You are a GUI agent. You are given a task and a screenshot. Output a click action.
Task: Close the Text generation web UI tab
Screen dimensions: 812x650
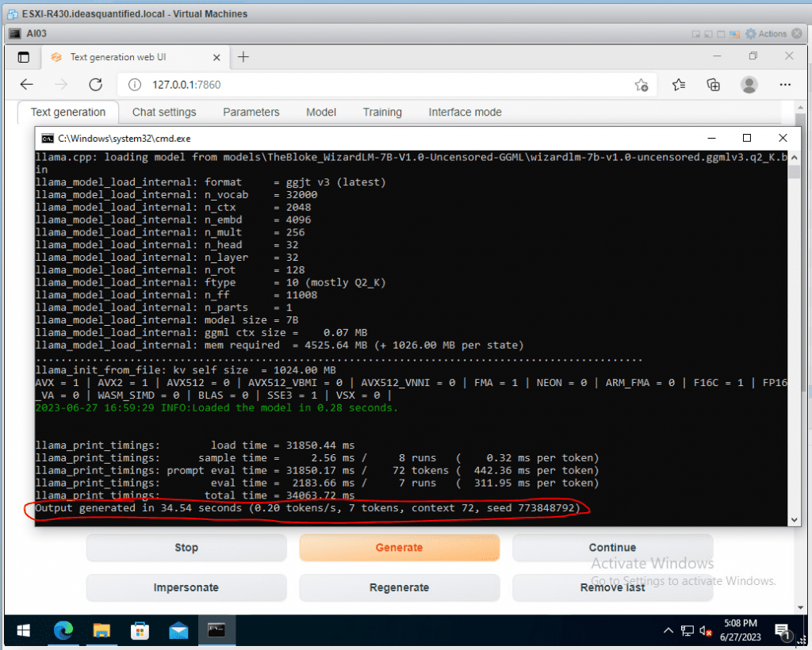(x=216, y=57)
